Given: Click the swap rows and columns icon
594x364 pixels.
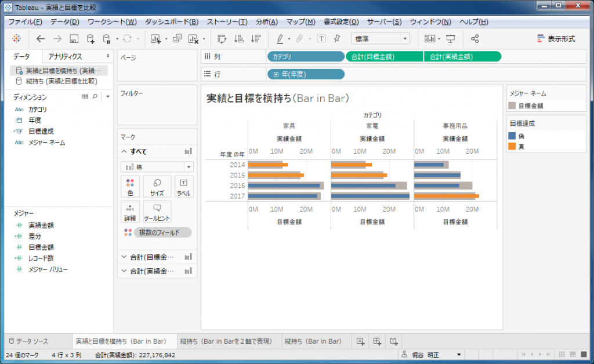Looking at the screenshot, I should 221,39.
